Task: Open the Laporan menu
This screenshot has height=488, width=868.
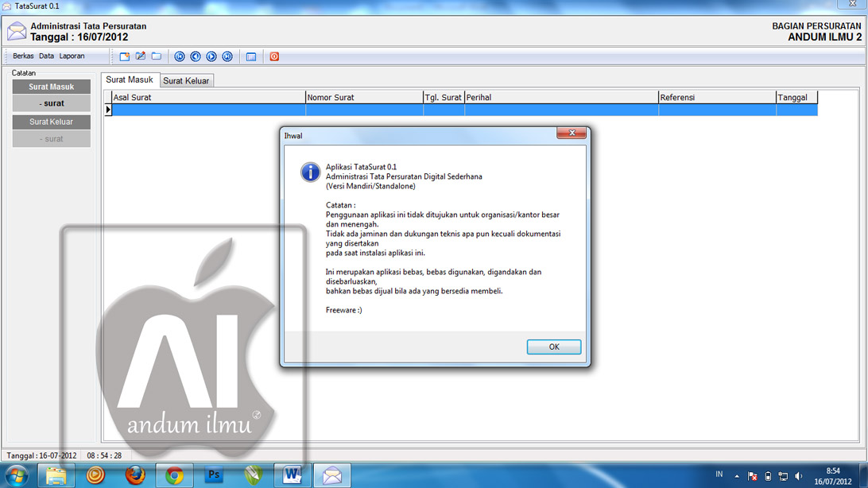Action: point(72,56)
